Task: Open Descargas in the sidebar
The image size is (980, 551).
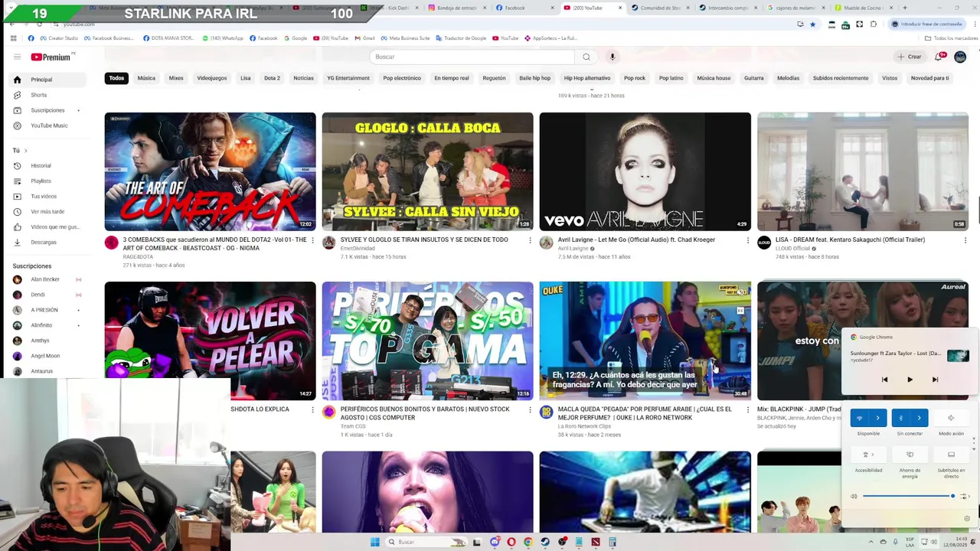Action: (x=47, y=242)
